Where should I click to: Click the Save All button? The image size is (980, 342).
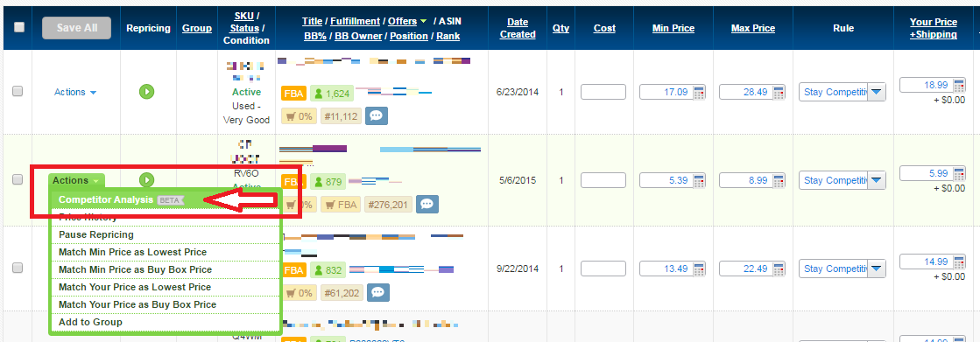[x=77, y=28]
